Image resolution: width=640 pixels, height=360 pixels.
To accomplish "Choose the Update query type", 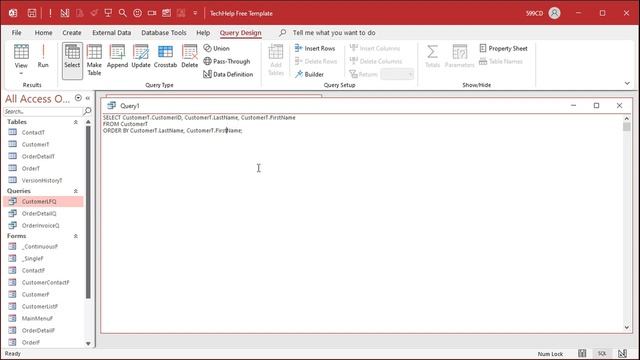I will [x=141, y=56].
